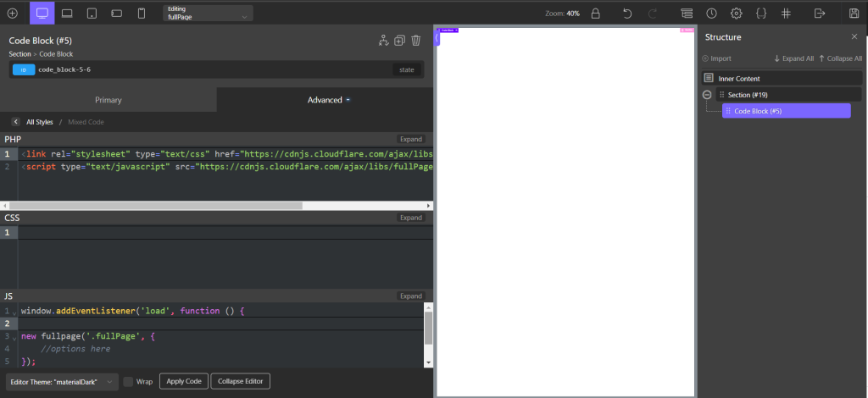Click the Add element plus icon
This screenshot has height=398, width=868.
[x=12, y=14]
